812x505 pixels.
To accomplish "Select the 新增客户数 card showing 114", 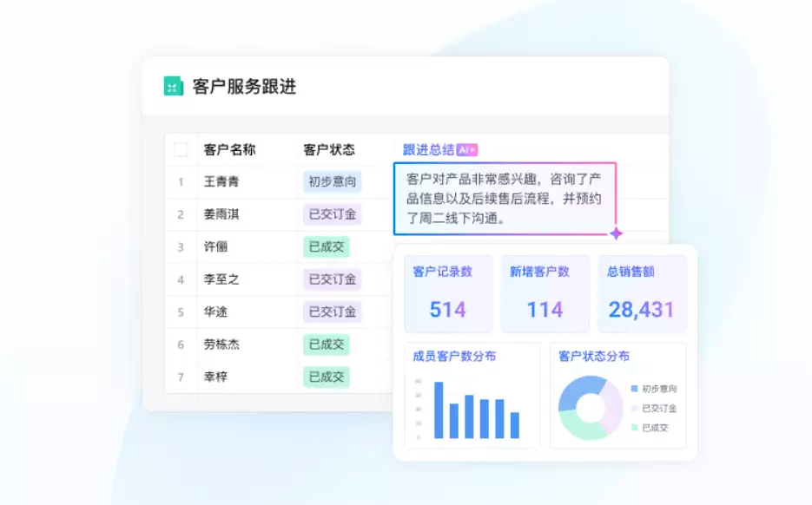I will [x=545, y=293].
